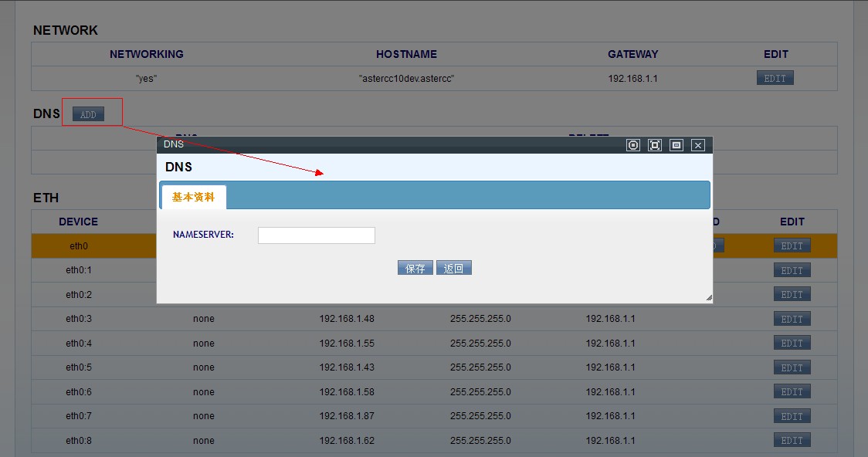Click the window-rectangle icon in DNS dialog titlebar

[x=676, y=145]
